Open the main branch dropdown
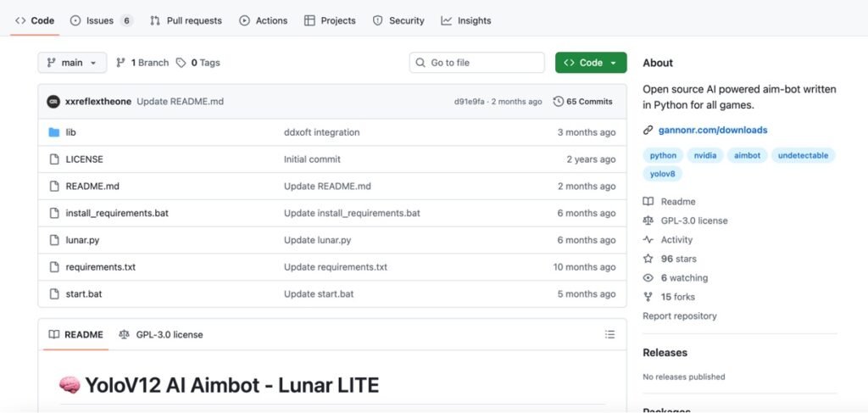The image size is (868, 413). [72, 63]
